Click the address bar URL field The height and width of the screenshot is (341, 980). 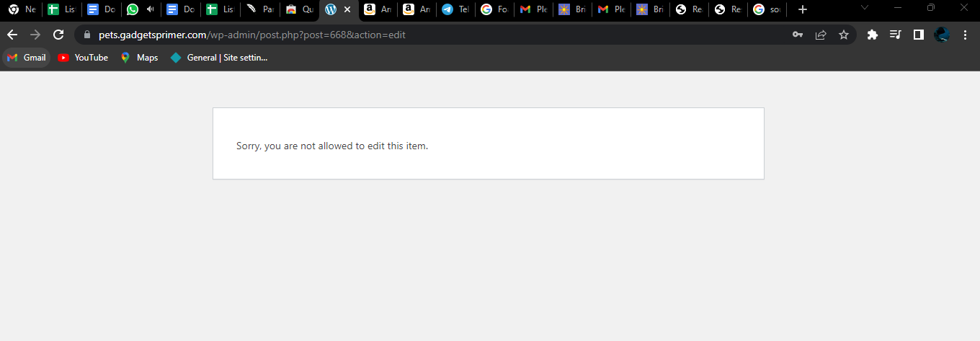click(432, 35)
